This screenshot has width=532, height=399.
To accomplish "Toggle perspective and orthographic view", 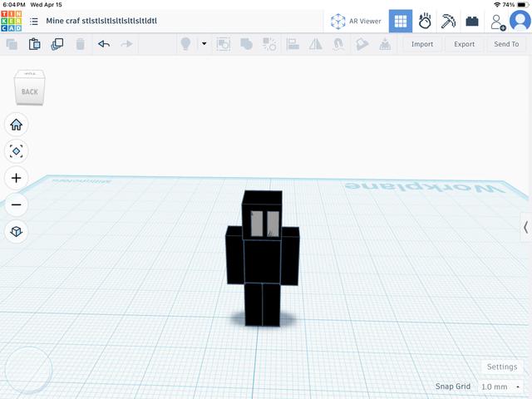I will click(x=17, y=231).
